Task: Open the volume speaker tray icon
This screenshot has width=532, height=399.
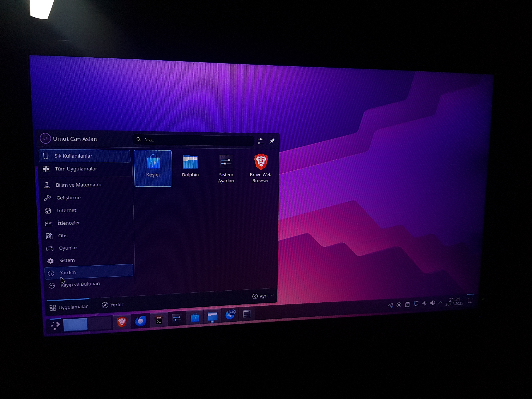Action: pos(433,303)
